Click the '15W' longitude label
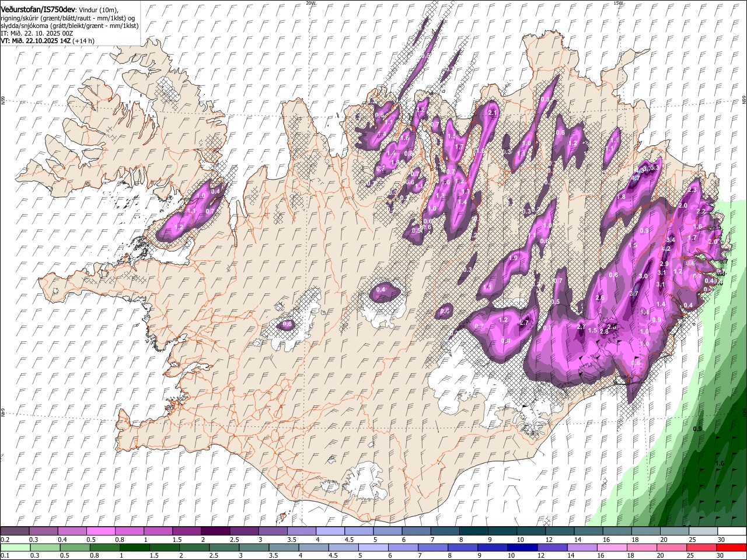This screenshot has height=560, width=747. pyautogui.click(x=618, y=3)
